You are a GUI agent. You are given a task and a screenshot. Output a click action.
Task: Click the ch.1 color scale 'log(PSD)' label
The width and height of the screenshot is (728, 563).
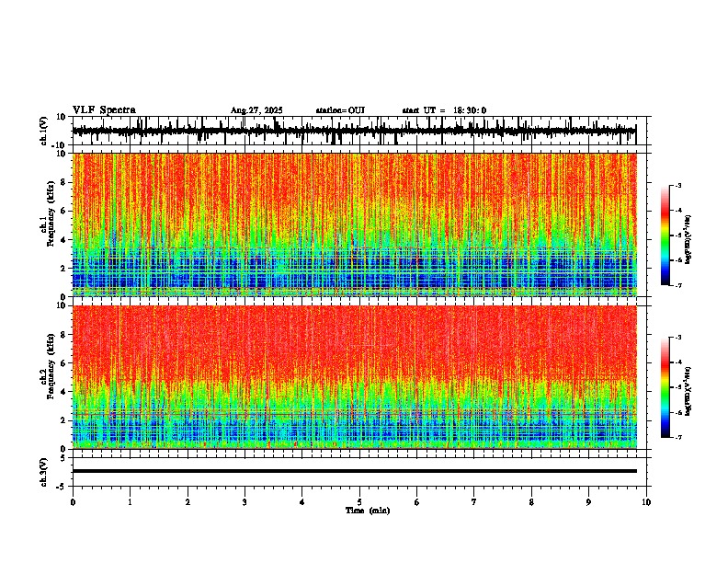(x=688, y=240)
